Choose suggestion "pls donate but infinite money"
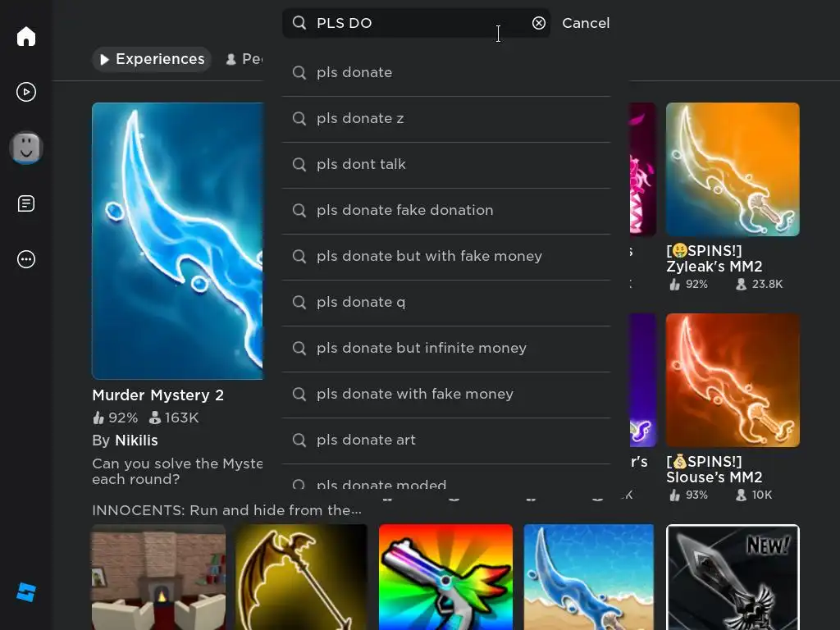The width and height of the screenshot is (840, 630). coord(446,349)
